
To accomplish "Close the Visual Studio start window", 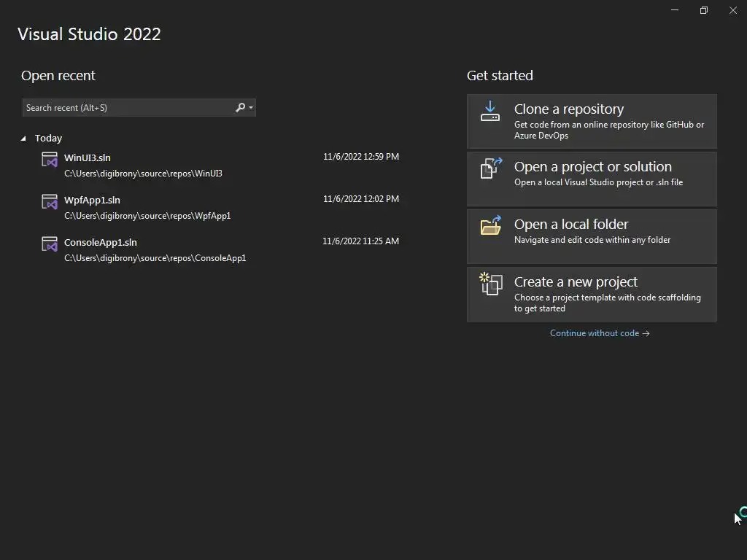I will pyautogui.click(x=732, y=10).
